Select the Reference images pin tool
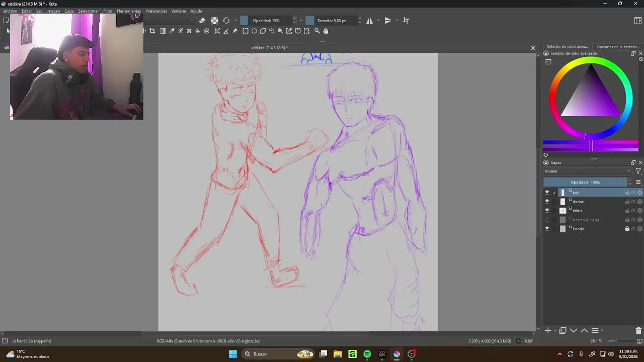644x362 pixels. 235,31
